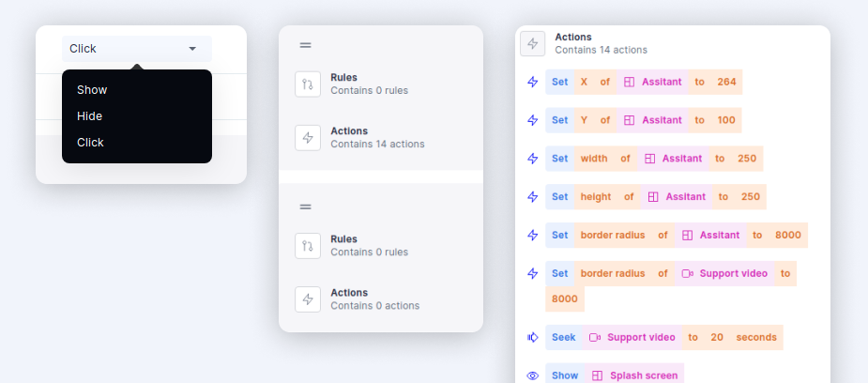Click the lightning icon beside Set X action

click(x=533, y=82)
